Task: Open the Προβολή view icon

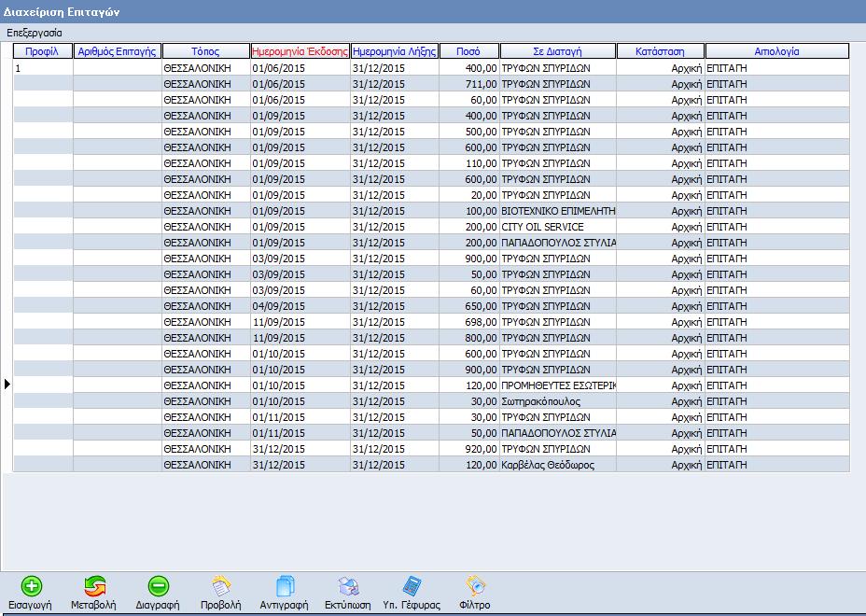Action: click(x=221, y=586)
